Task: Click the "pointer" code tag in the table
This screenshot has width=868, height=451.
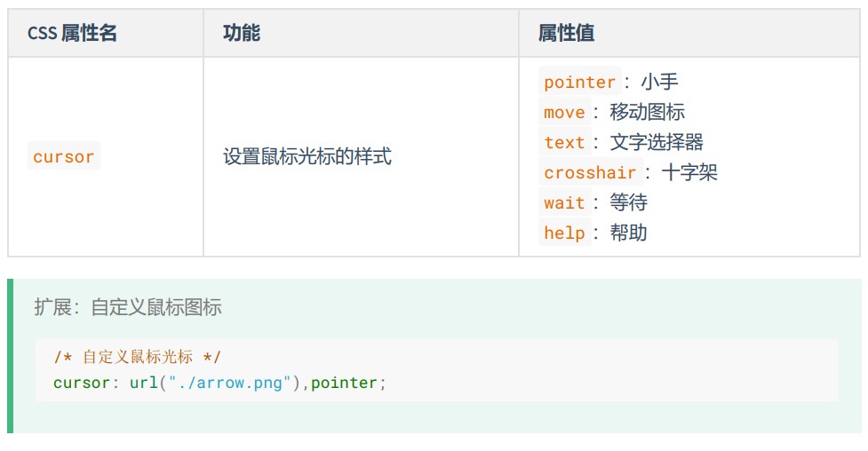Action: click(x=579, y=83)
